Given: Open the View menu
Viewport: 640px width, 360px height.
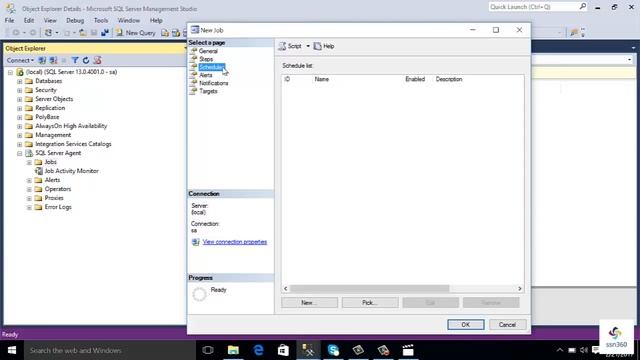Looking at the screenshot, I should click(x=50, y=20).
